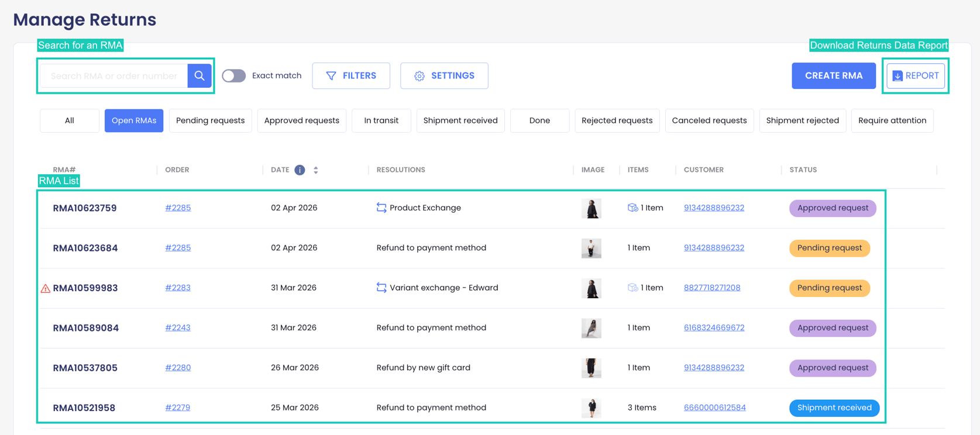Open order #2243 link
The width and height of the screenshot is (980, 435).
178,327
